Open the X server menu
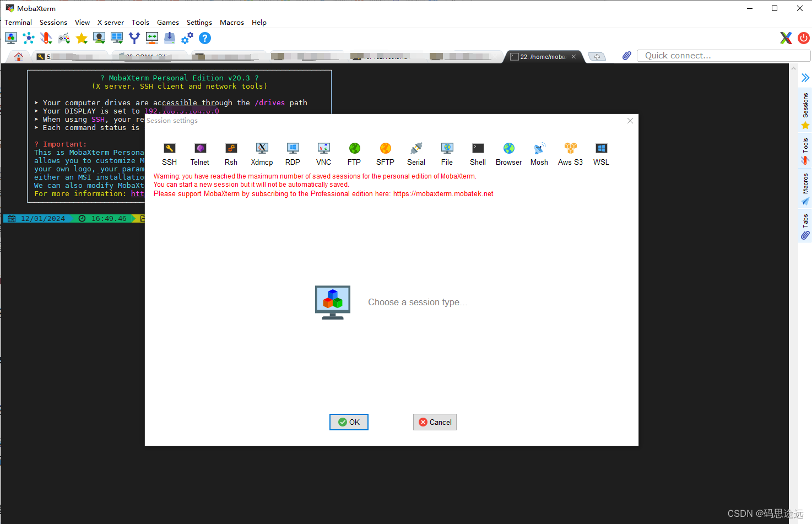 coord(111,23)
